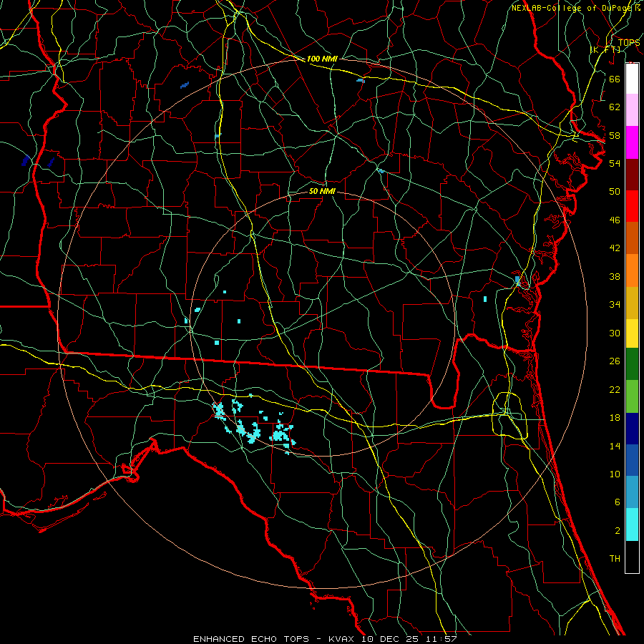Click the 30 legend value
This screenshot has height=644, width=644.
pyautogui.click(x=615, y=333)
